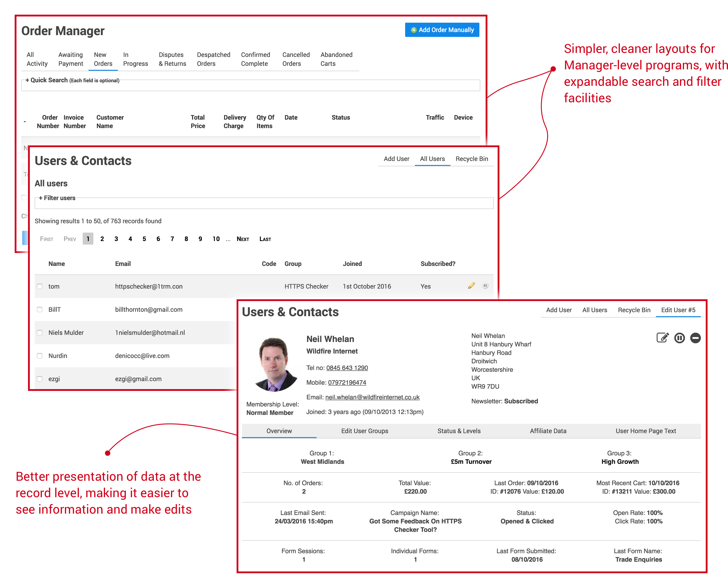The height and width of the screenshot is (579, 728).
Task: Click the edit user icon on Neil Whelan's profile
Action: pos(662,338)
